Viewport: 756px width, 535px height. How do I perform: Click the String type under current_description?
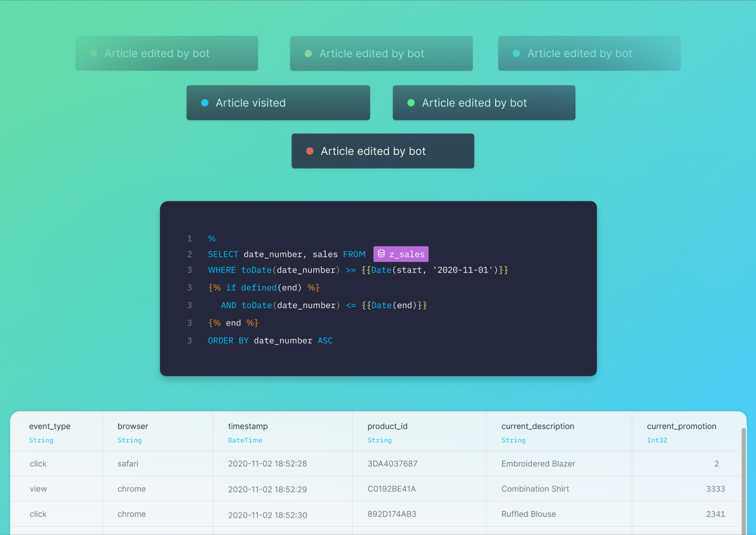(513, 440)
